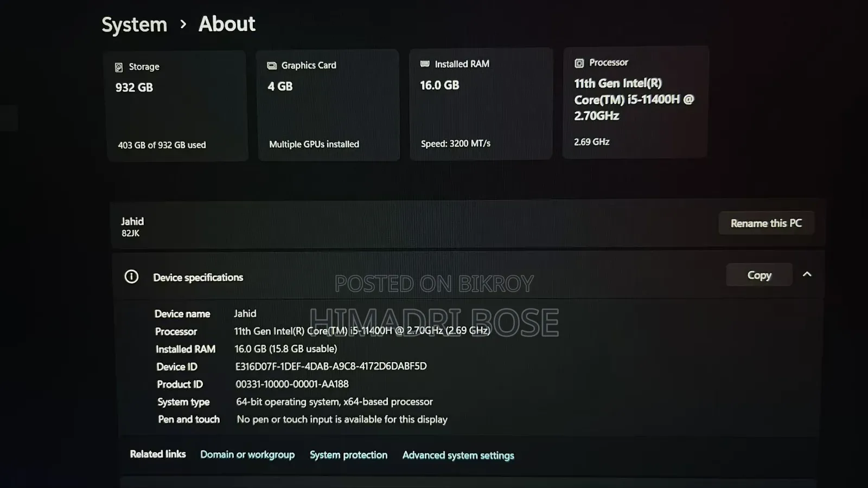Click the System type label
Image resolution: width=868 pixels, height=488 pixels.
click(x=183, y=402)
